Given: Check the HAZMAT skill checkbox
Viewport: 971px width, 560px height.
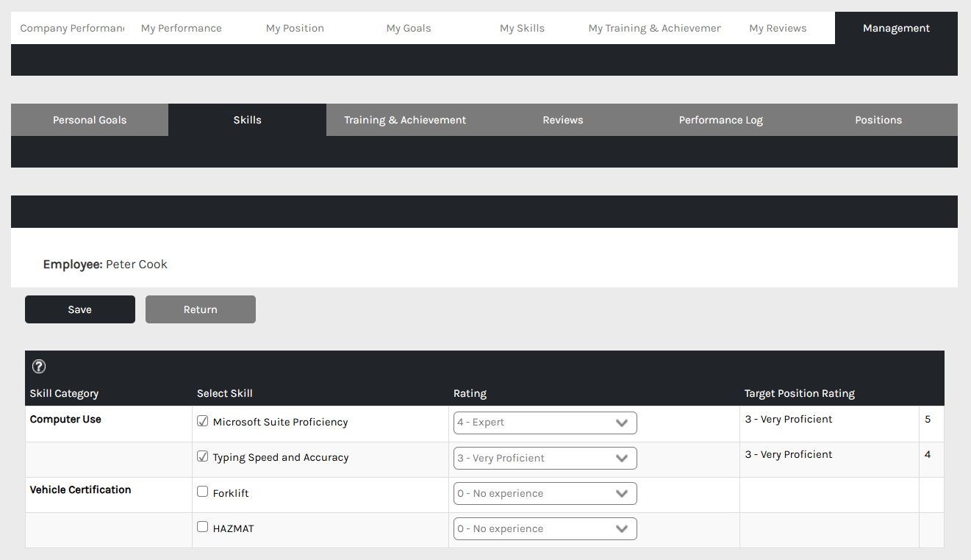Looking at the screenshot, I should [x=203, y=527].
